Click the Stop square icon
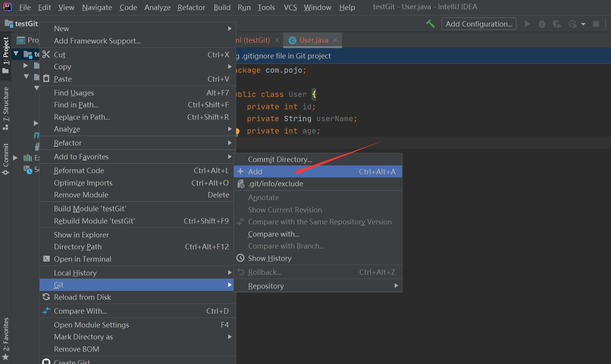The height and width of the screenshot is (364, 611). (x=596, y=24)
